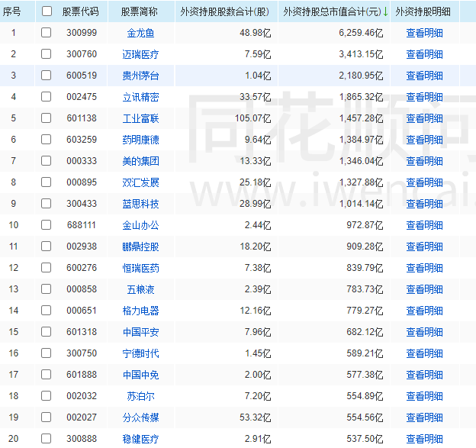
Task: Click stock code 300760 link
Action: click(81, 54)
